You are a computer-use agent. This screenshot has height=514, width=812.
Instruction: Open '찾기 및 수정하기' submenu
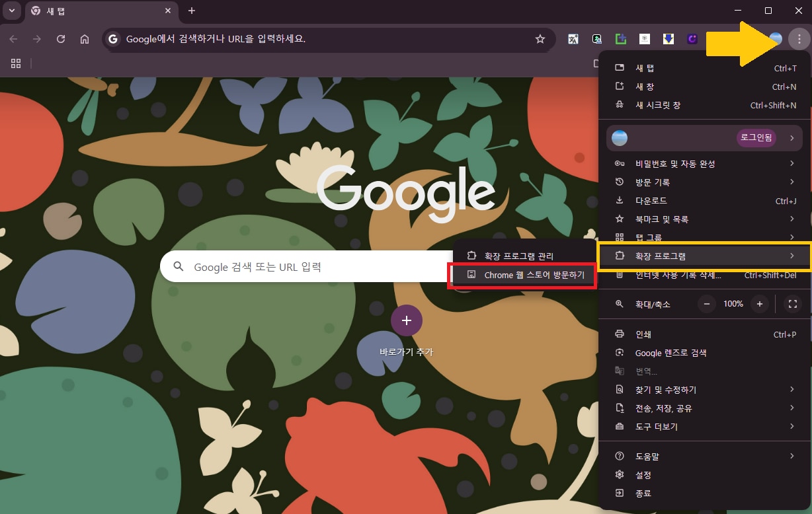(x=705, y=390)
